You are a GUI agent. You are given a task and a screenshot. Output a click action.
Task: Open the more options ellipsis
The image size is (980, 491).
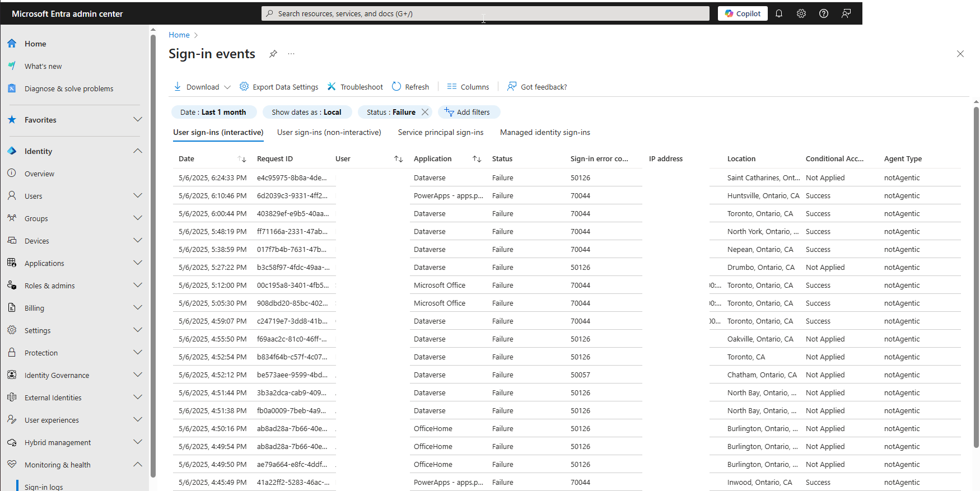click(291, 54)
